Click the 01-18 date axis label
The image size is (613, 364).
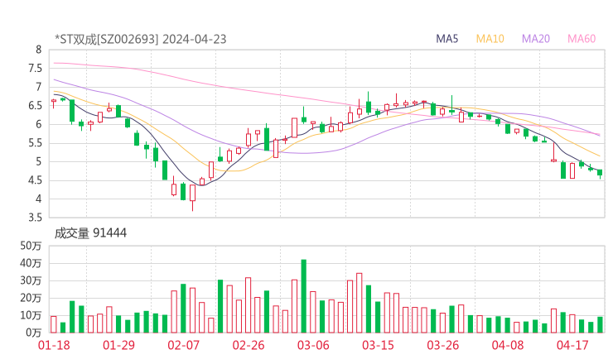pyautogui.click(x=54, y=345)
